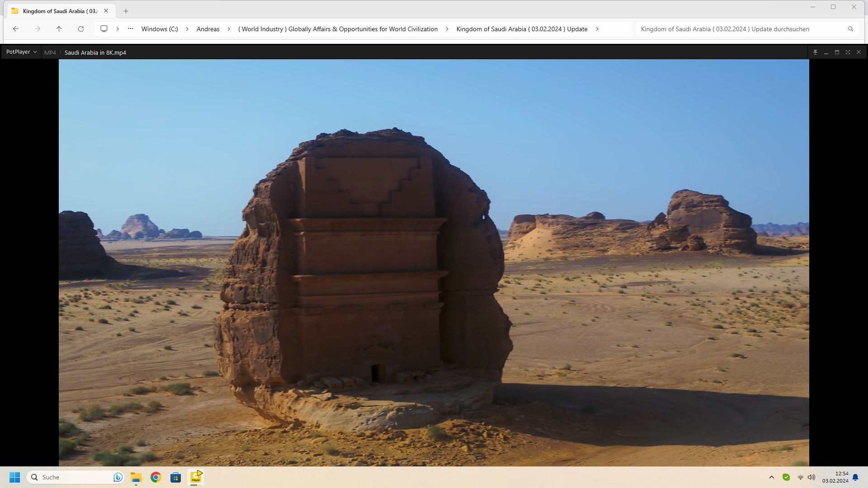Click the video playback area

click(x=434, y=263)
